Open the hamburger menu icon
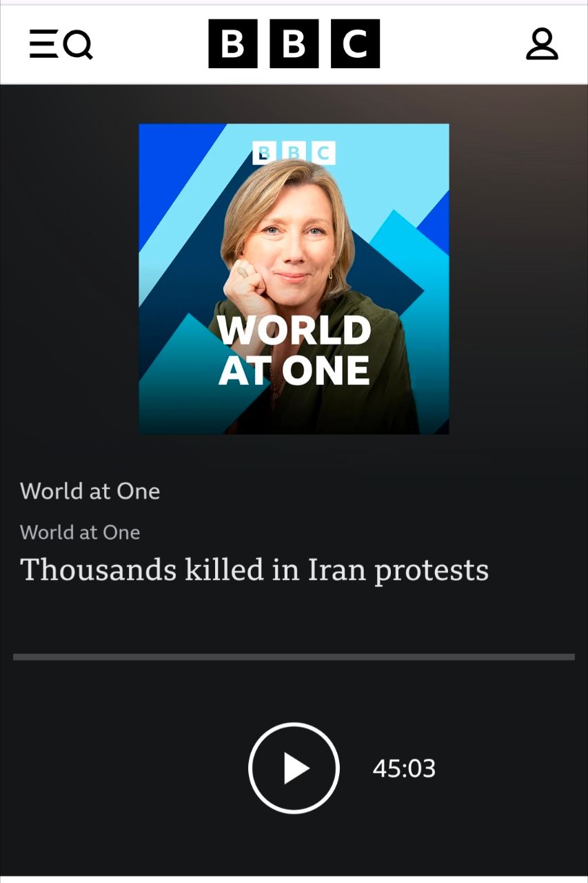Viewport: 588px width, 883px height. pyautogui.click(x=43, y=44)
